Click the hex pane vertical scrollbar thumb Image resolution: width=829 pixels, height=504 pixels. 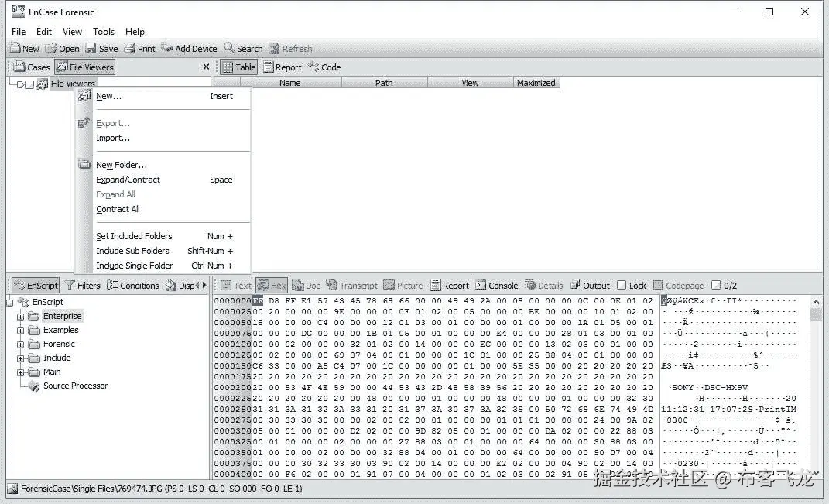tap(816, 315)
